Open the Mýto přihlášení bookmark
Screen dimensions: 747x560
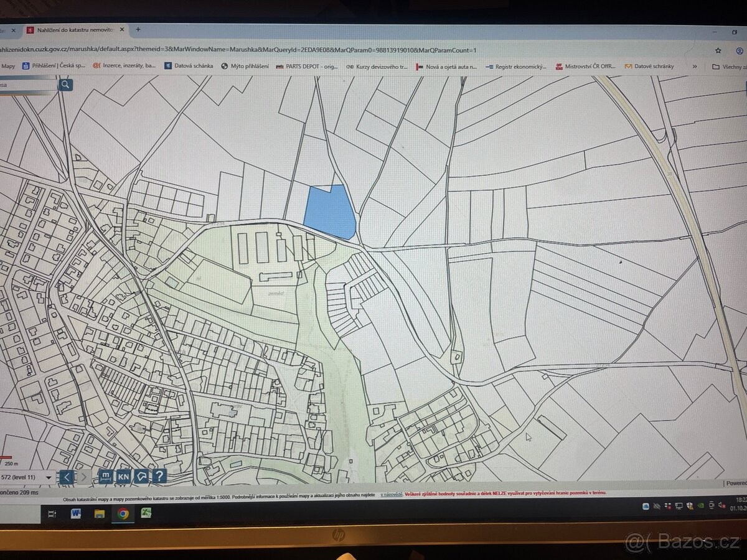pyautogui.click(x=245, y=66)
